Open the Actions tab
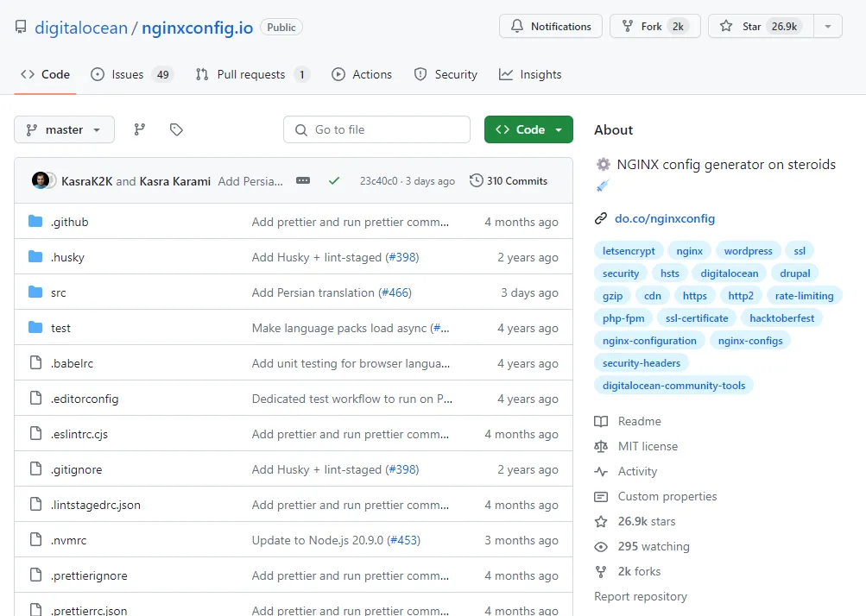 362,74
